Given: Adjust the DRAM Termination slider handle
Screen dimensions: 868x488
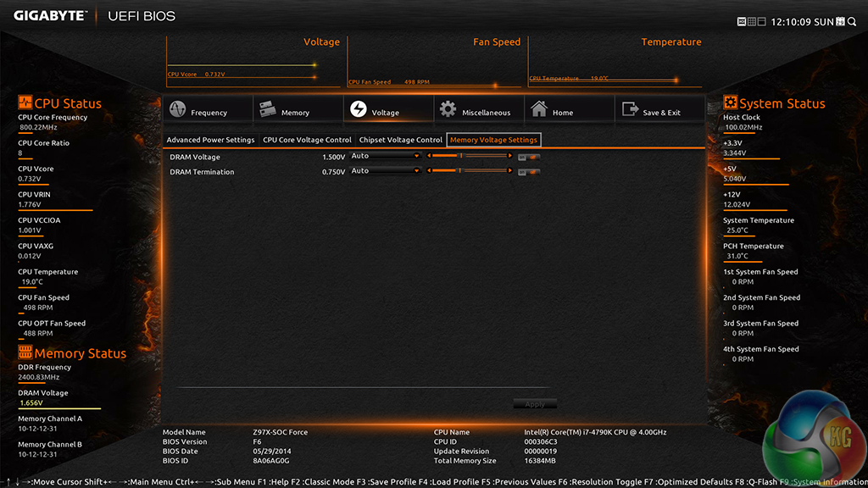Looking at the screenshot, I should tap(460, 171).
